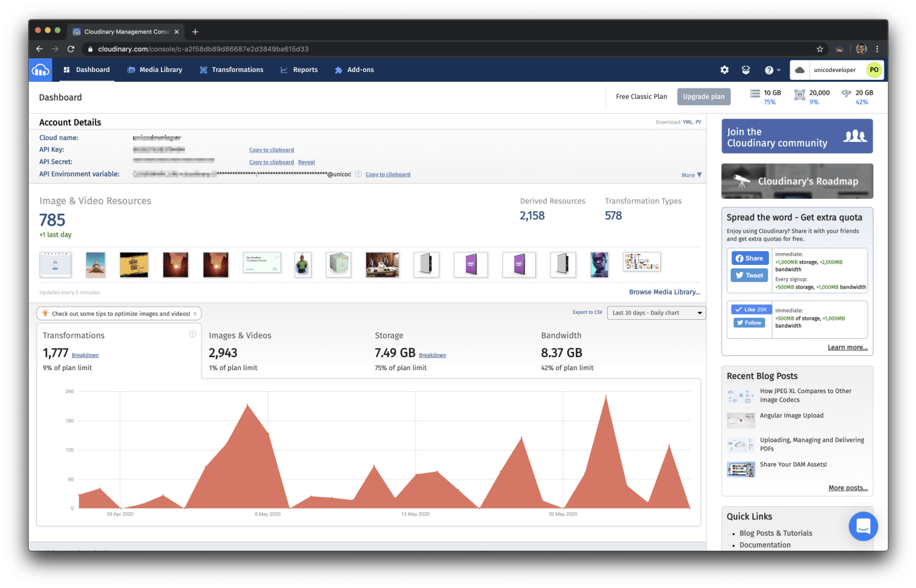The width and height of the screenshot is (916, 588).
Task: Download PY config file
Action: coord(699,122)
